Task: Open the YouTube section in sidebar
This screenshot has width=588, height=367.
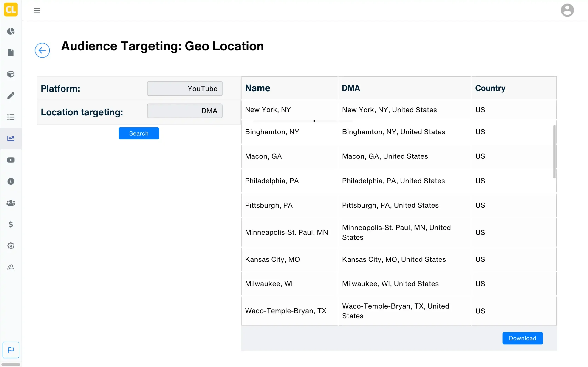Action: coord(11,160)
